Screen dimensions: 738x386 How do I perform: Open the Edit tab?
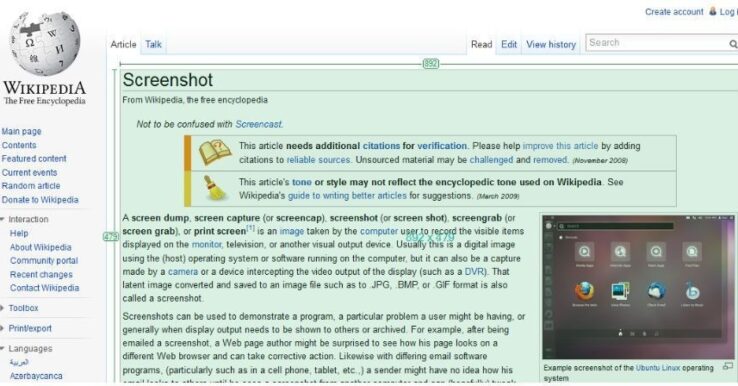pyautogui.click(x=509, y=44)
